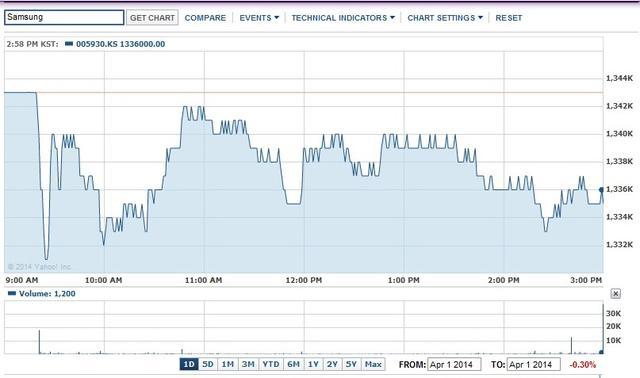Choose the 5Y time range
Image resolution: width=640 pixels, height=378 pixels.
[351, 364]
